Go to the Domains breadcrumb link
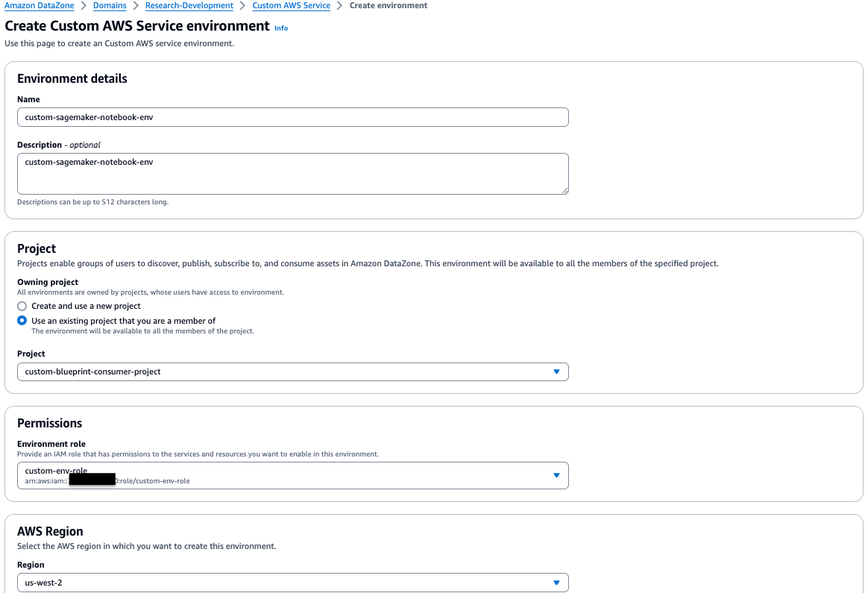This screenshot has height=593, width=868. pos(110,5)
